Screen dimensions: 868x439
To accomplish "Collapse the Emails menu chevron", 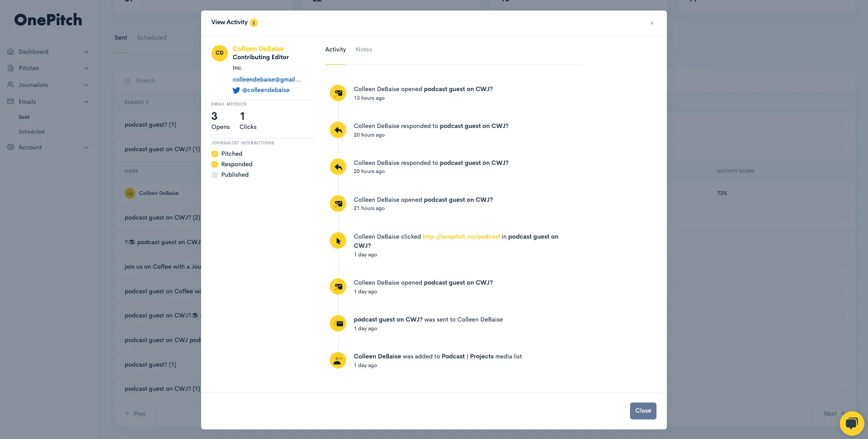I will tap(86, 102).
